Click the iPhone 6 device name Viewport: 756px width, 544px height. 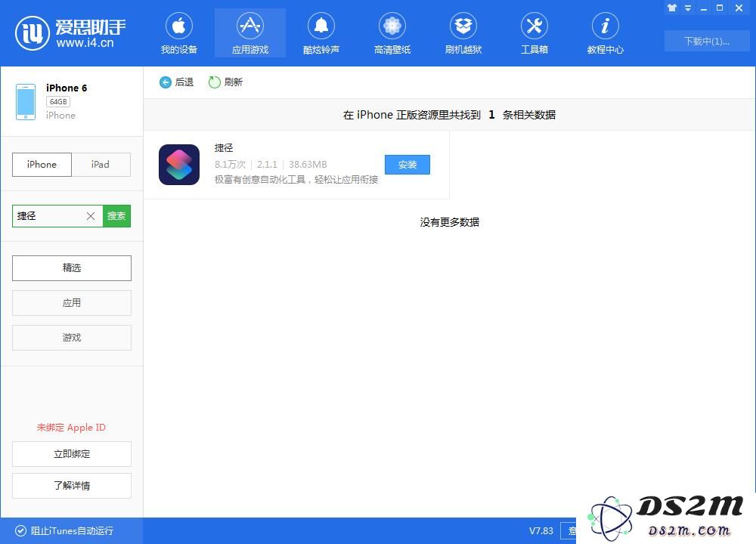[67, 88]
